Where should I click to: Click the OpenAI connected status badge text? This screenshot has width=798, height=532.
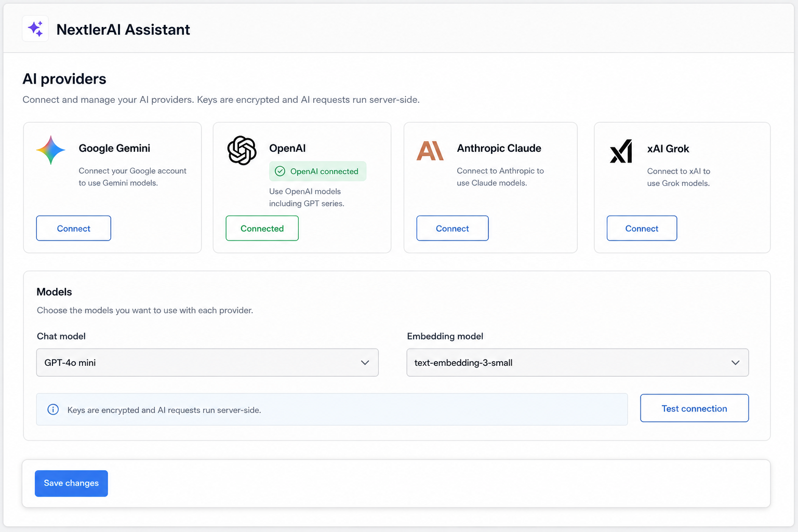[x=324, y=171]
